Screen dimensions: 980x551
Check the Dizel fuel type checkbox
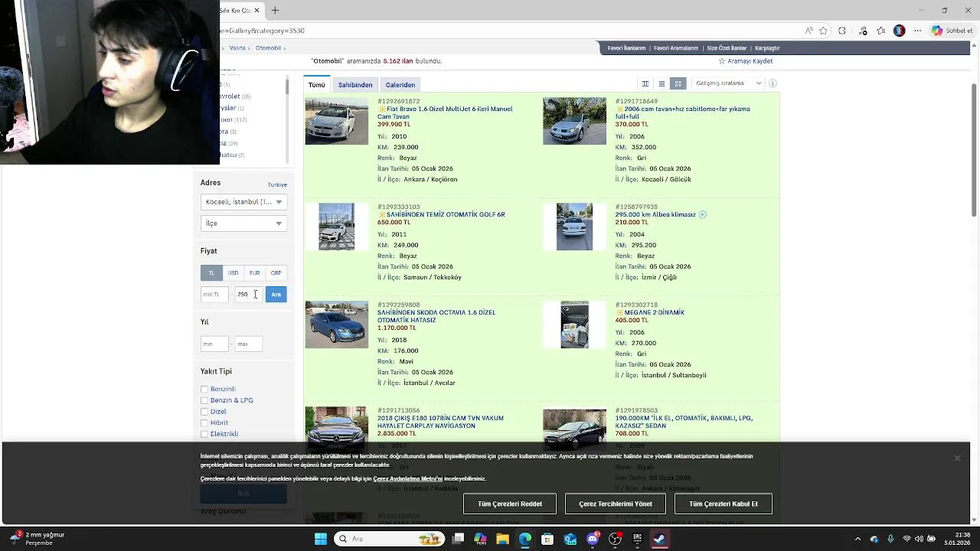point(204,412)
